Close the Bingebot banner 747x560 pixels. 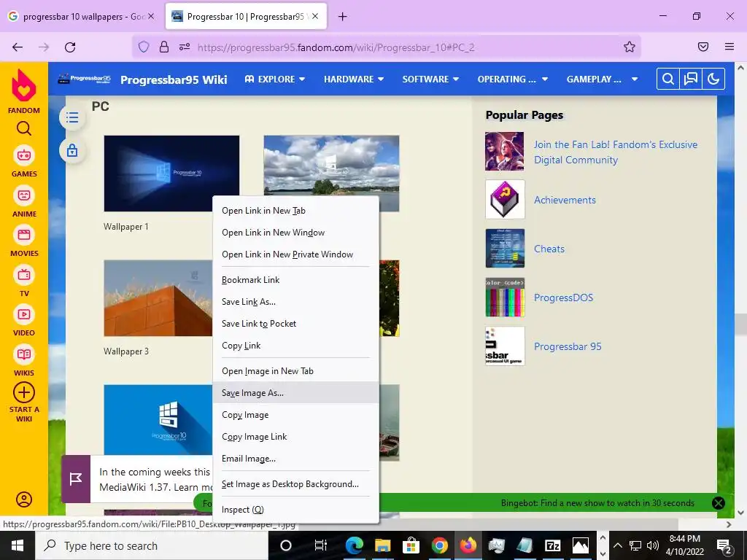click(718, 503)
